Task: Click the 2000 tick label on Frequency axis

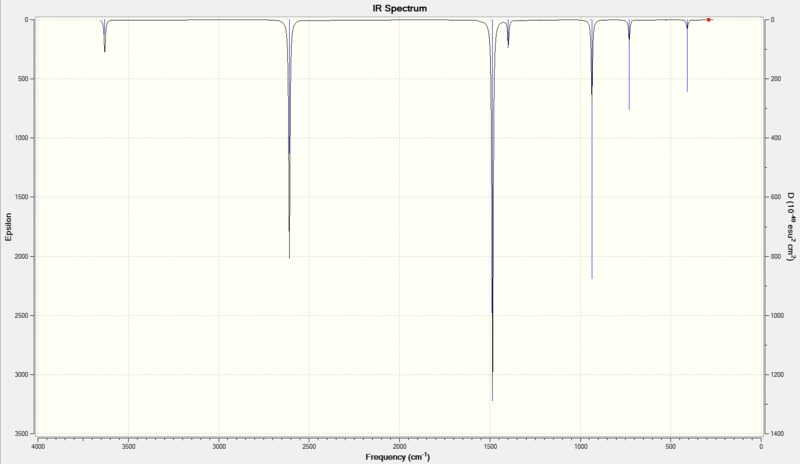Action: [x=399, y=446]
